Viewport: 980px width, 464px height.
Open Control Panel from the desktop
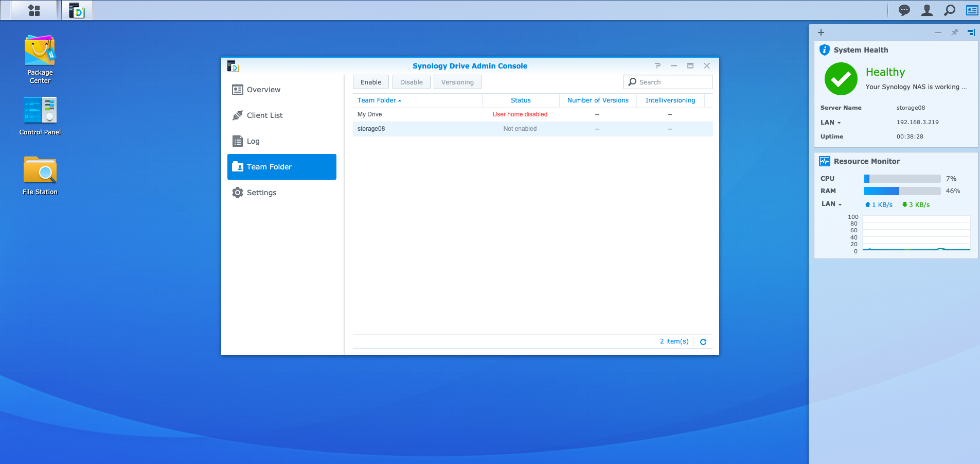coord(40,111)
